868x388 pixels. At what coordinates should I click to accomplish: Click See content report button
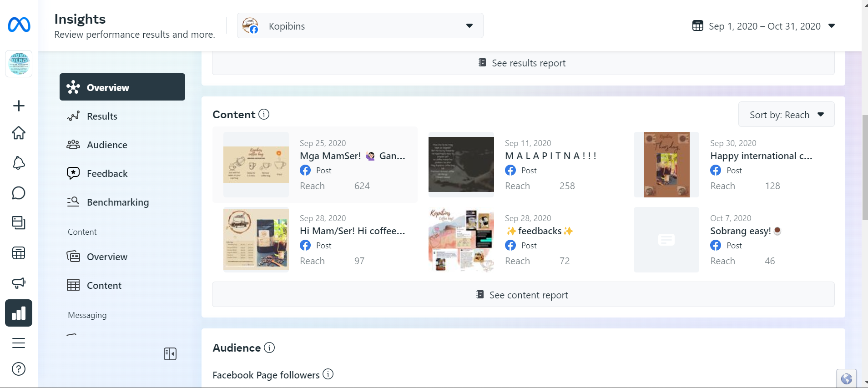523,295
